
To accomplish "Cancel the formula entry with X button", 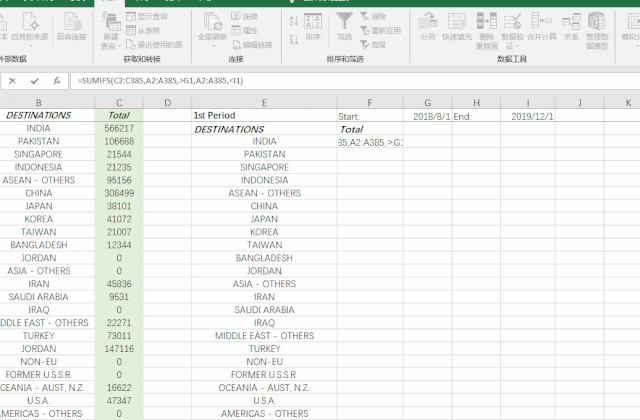I will click(x=12, y=81).
